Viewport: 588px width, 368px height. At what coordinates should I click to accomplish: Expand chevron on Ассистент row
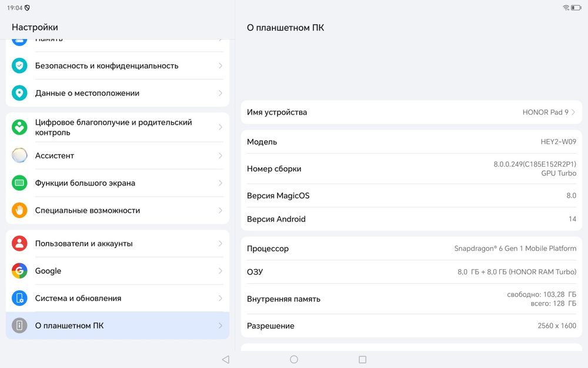[x=220, y=155]
